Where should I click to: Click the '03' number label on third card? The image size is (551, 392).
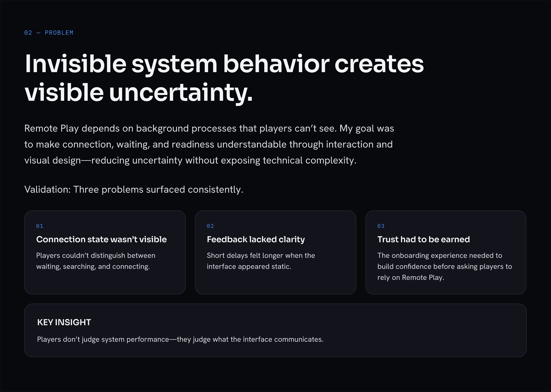click(381, 226)
